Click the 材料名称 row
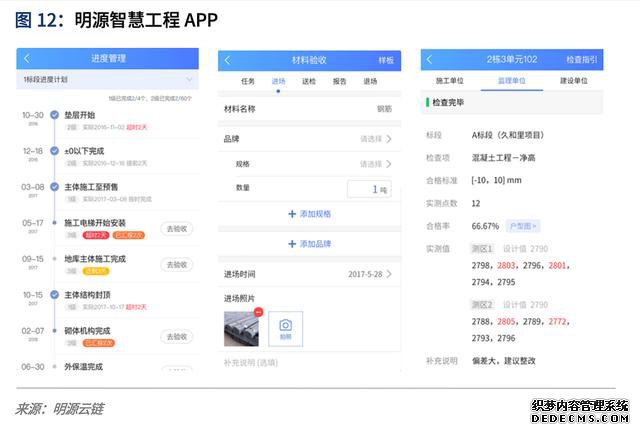 click(309, 109)
